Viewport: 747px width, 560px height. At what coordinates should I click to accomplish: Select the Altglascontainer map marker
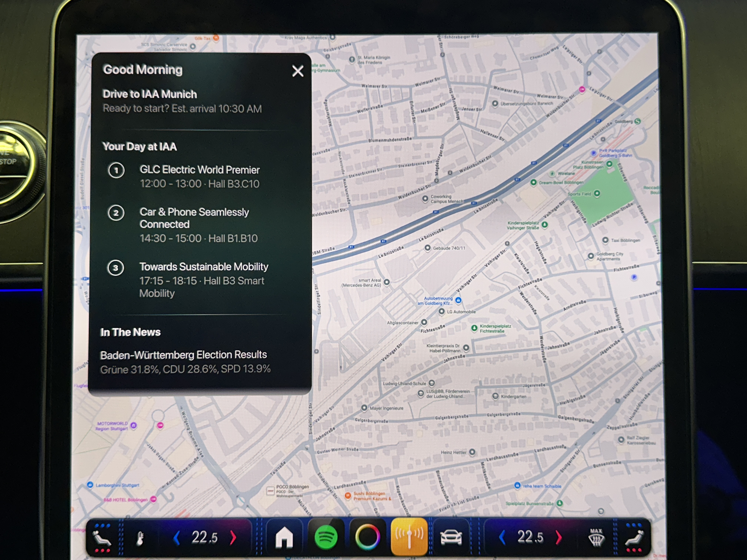point(424,322)
